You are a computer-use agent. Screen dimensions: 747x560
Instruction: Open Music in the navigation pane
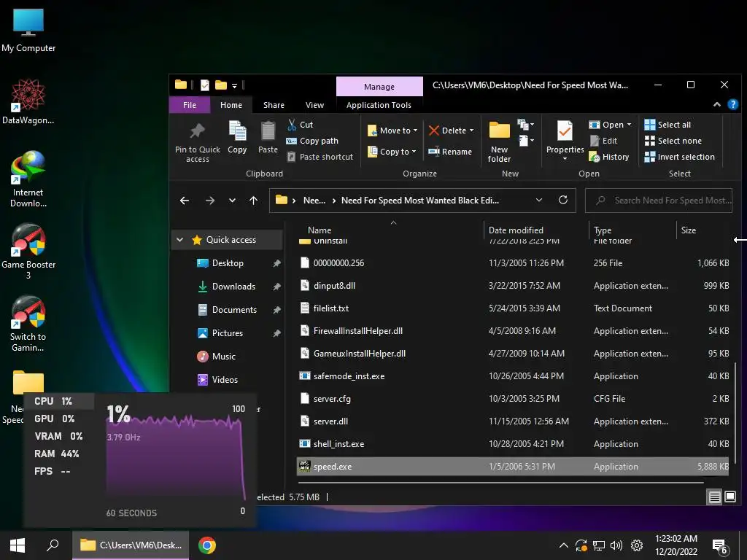(223, 356)
